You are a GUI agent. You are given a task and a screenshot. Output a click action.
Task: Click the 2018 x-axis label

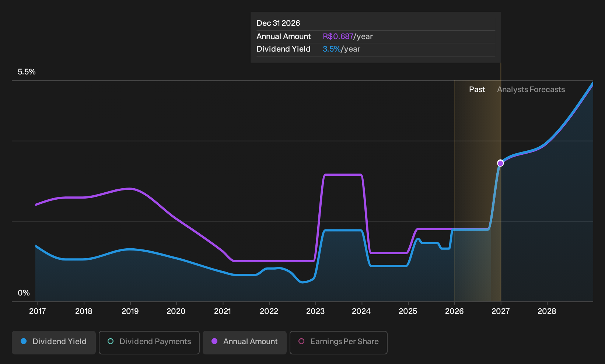coord(84,311)
